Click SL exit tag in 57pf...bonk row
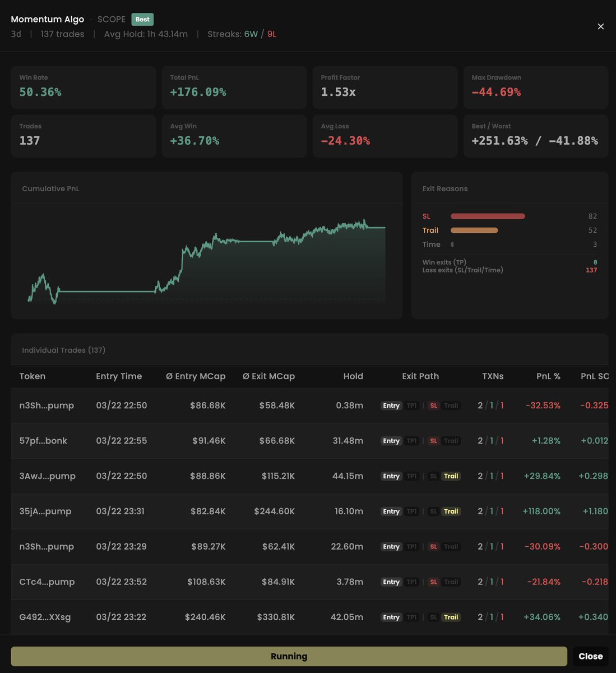Image resolution: width=616 pixels, height=673 pixels. click(433, 441)
